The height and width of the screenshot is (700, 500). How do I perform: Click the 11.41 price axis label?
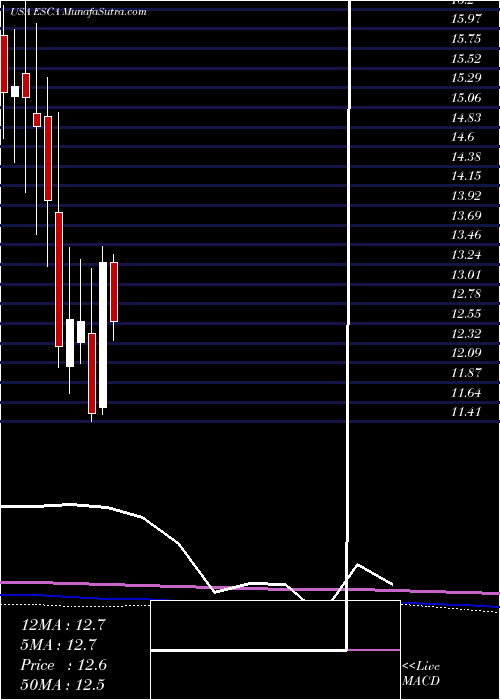tap(466, 412)
